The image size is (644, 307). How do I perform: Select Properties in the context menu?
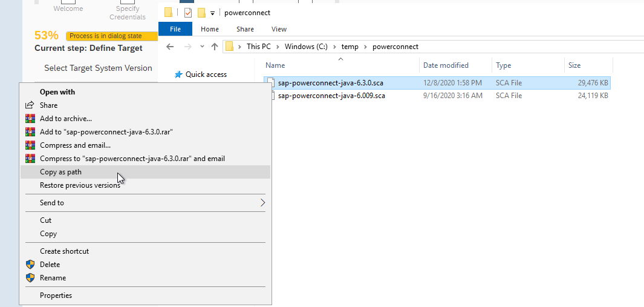tap(56, 295)
